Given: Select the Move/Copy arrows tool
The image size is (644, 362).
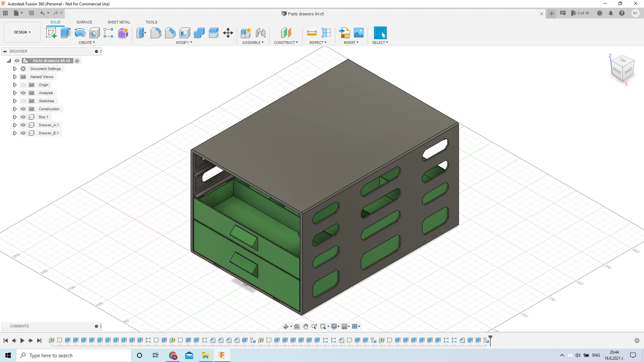Looking at the screenshot, I should [x=228, y=33].
